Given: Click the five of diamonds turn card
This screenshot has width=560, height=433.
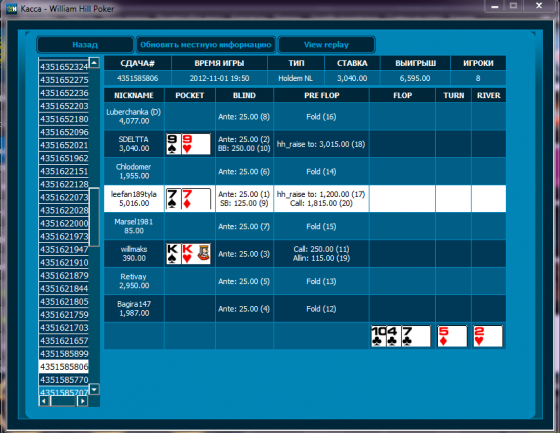Looking at the screenshot, I should pyautogui.click(x=452, y=336).
